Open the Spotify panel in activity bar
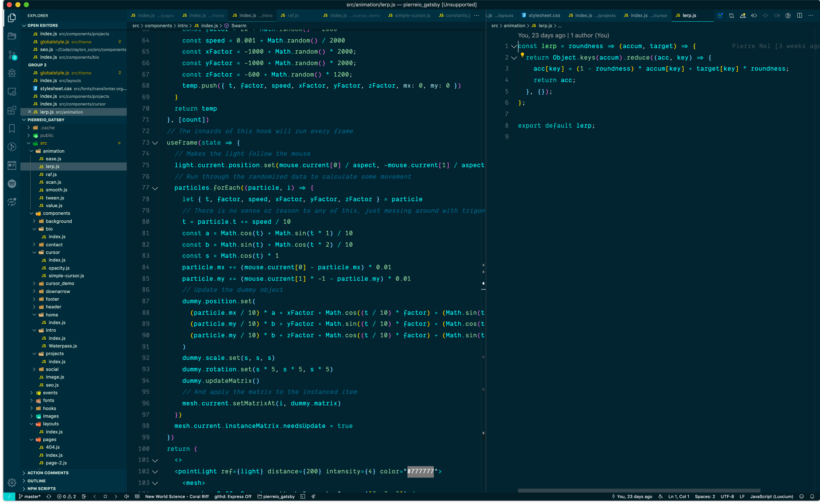Screen dimensions: 820x504 click(12, 183)
